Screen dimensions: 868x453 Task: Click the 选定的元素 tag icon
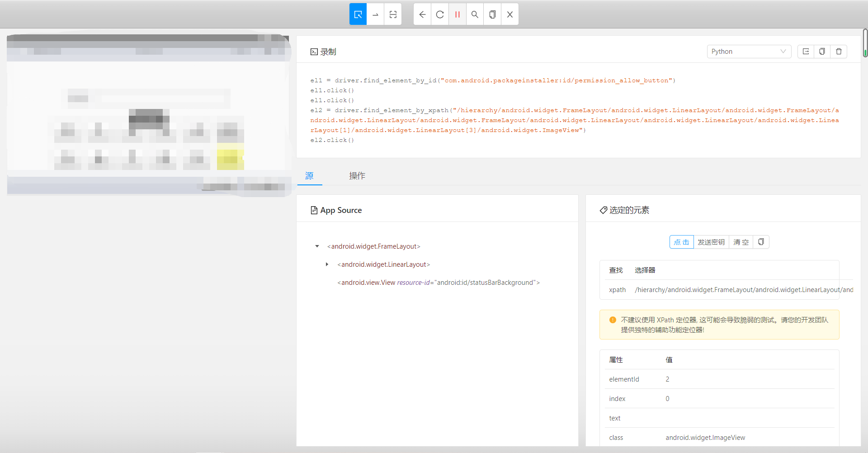pos(604,210)
